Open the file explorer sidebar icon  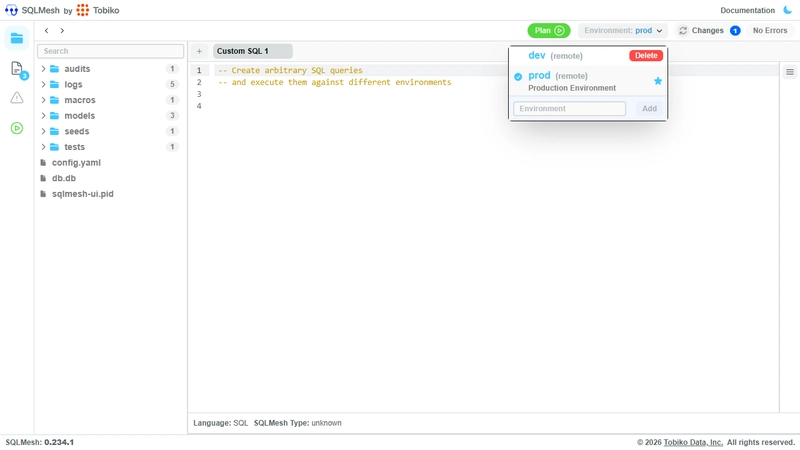[x=17, y=38]
